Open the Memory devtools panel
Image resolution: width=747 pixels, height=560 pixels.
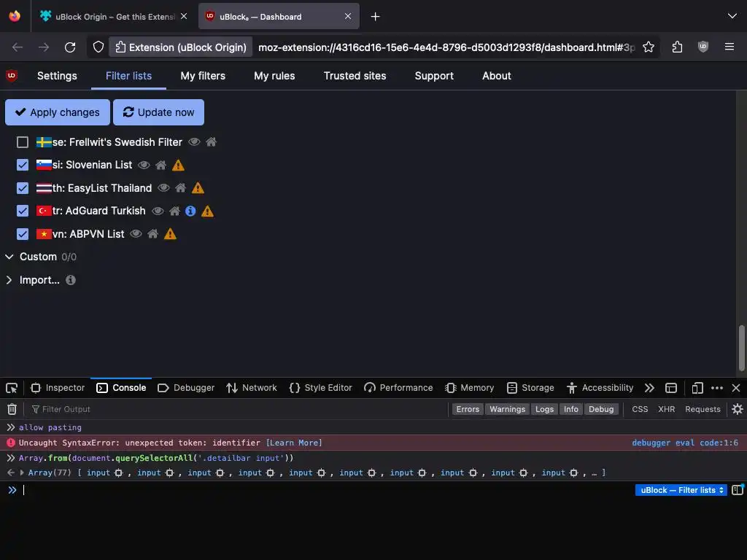coord(469,388)
